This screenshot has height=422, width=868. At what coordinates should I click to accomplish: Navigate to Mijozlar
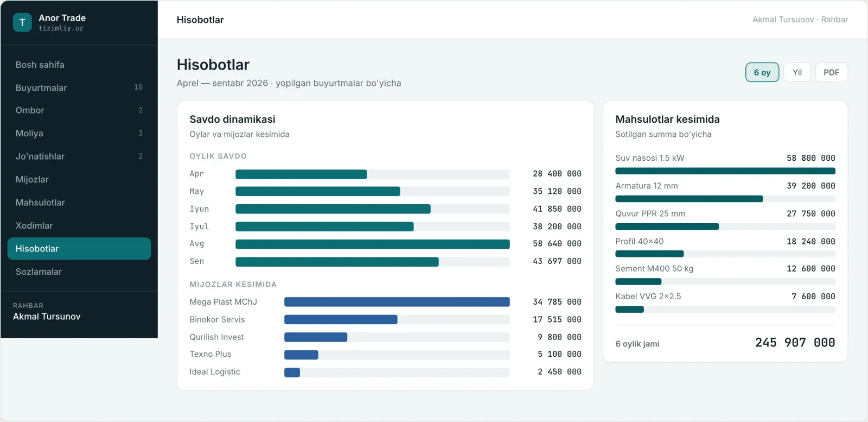(79, 179)
